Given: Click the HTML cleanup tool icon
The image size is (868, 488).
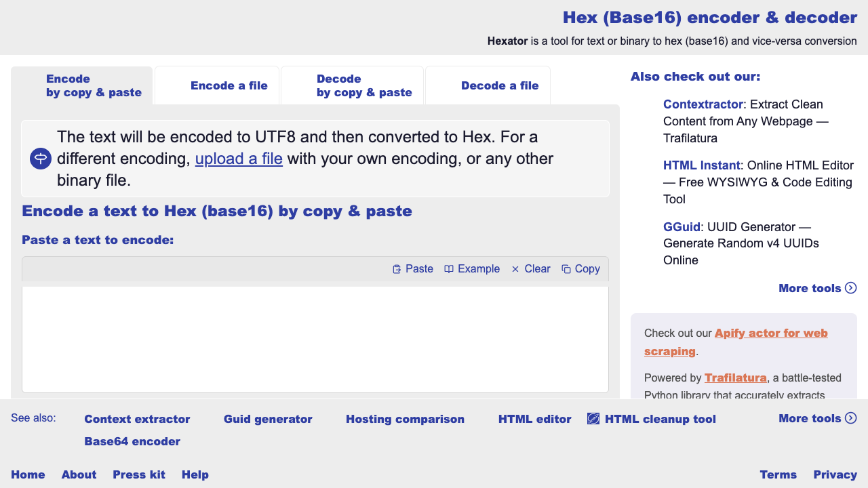Looking at the screenshot, I should coord(593,419).
